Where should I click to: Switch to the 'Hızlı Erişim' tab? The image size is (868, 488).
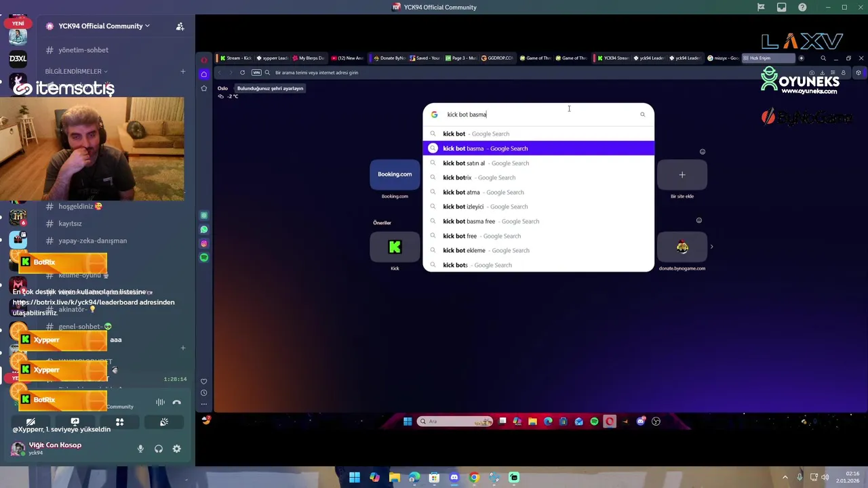coord(769,58)
